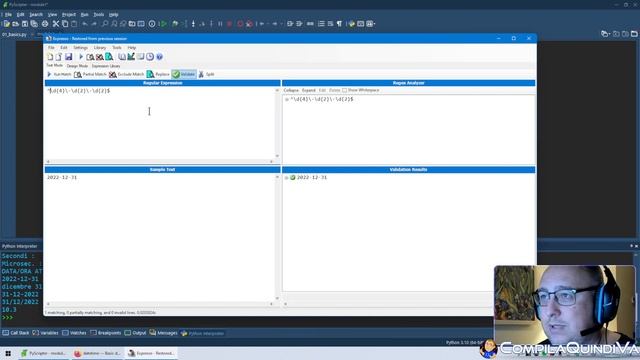Click the Expresso taskbar button
The height and width of the screenshot is (360, 640).
coord(151,353)
